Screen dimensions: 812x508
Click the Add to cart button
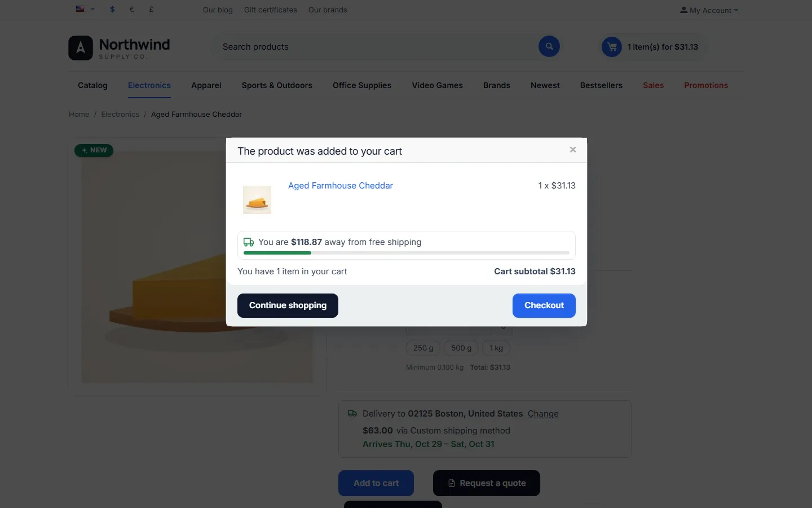pyautogui.click(x=376, y=483)
